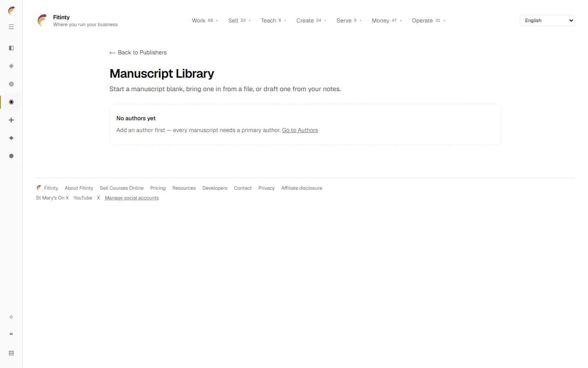The height and width of the screenshot is (368, 588).
Task: Click the list panel icon at the sidebar bottom
Action: 11,353
